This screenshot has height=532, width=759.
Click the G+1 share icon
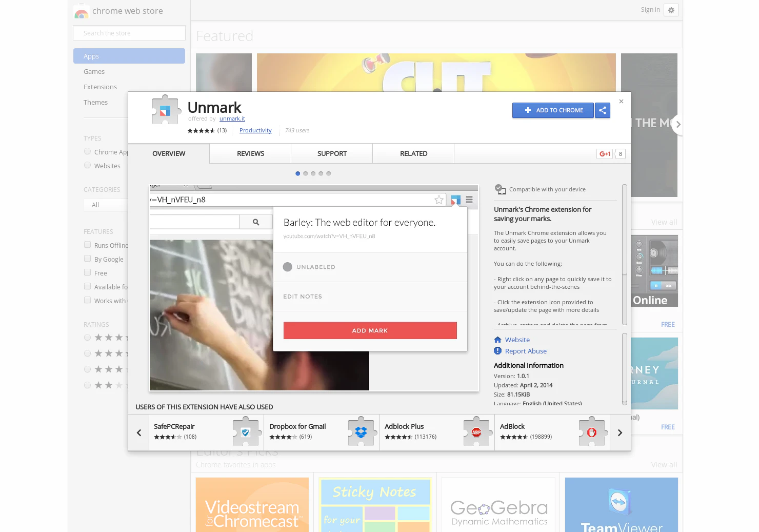coord(604,154)
